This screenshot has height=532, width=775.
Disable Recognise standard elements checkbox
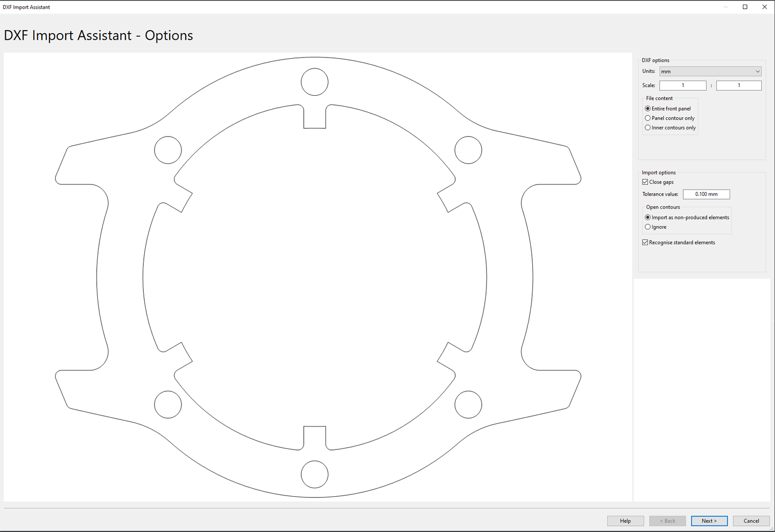(645, 243)
